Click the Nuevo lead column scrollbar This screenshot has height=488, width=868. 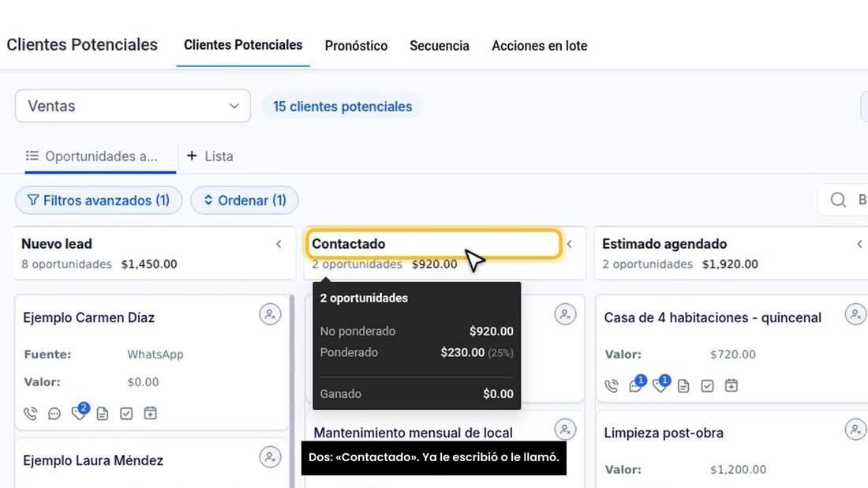point(292,391)
